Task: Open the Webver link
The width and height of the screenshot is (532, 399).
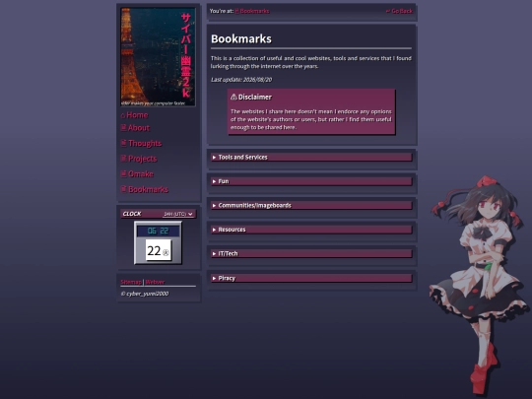Action: pos(155,282)
